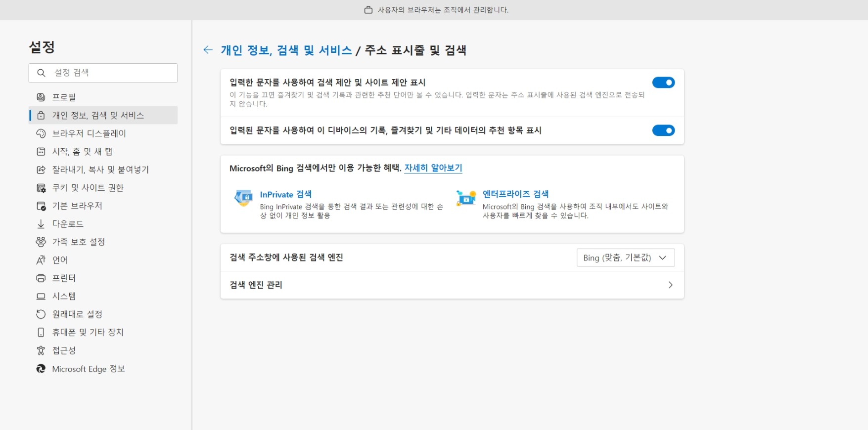The height and width of the screenshot is (430, 868).
Task: Click managed-browser notice 사용자의 브라우저는 조직에서 관리합니다
Action: click(x=443, y=10)
